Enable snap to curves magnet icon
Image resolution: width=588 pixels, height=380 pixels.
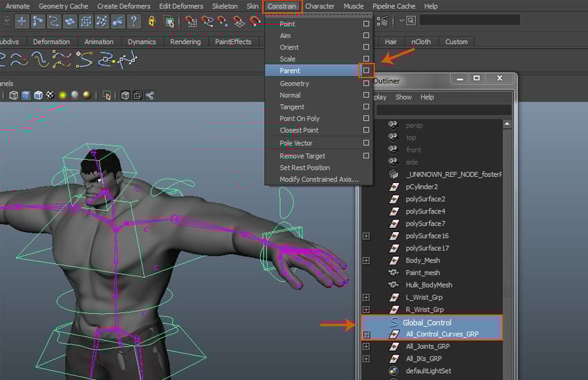point(207,21)
